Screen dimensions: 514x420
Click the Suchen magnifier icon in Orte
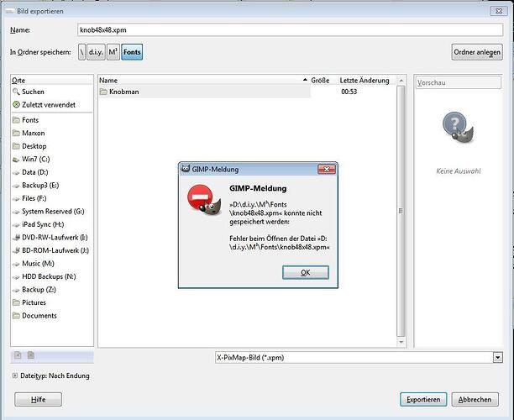click(x=16, y=92)
